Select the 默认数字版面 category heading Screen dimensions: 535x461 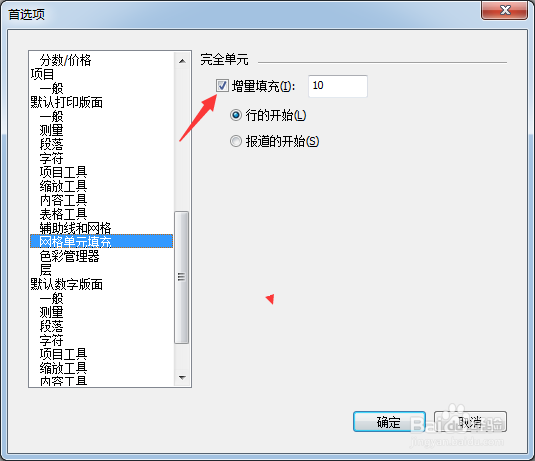tap(67, 284)
